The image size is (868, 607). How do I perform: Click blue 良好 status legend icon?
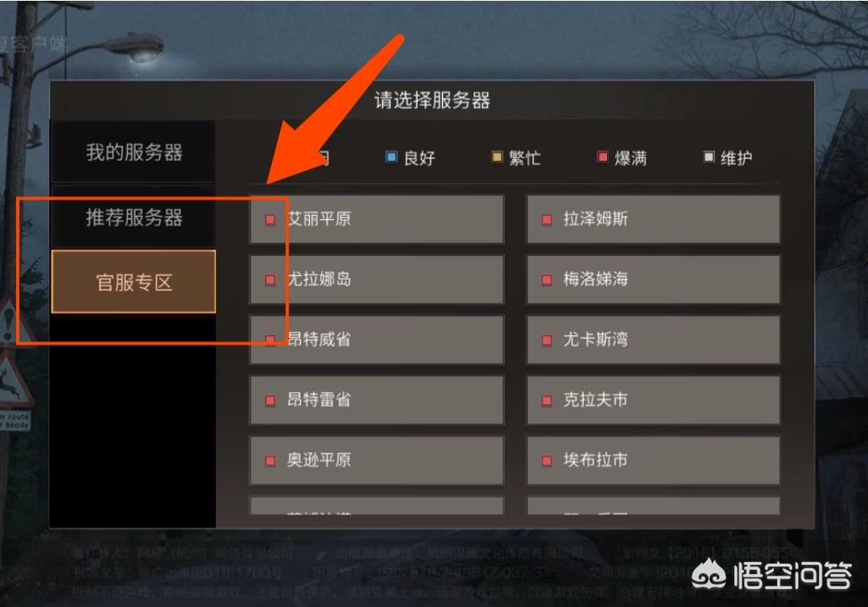click(x=391, y=157)
